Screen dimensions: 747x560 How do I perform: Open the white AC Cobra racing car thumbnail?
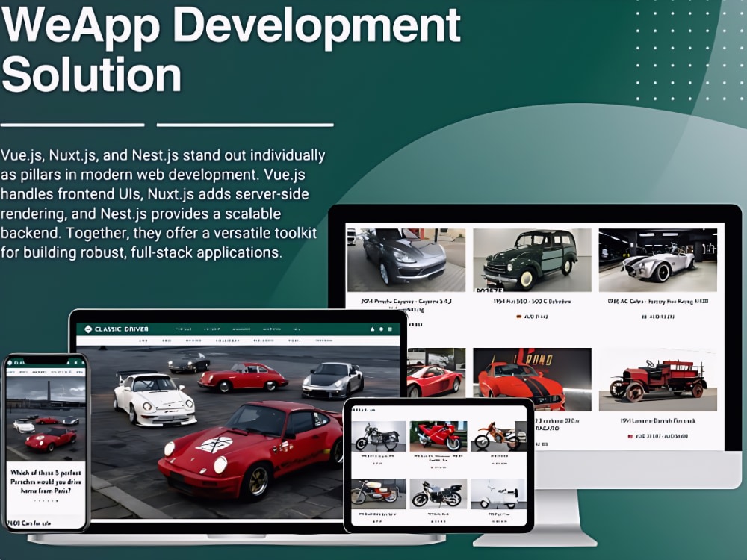coord(658,260)
